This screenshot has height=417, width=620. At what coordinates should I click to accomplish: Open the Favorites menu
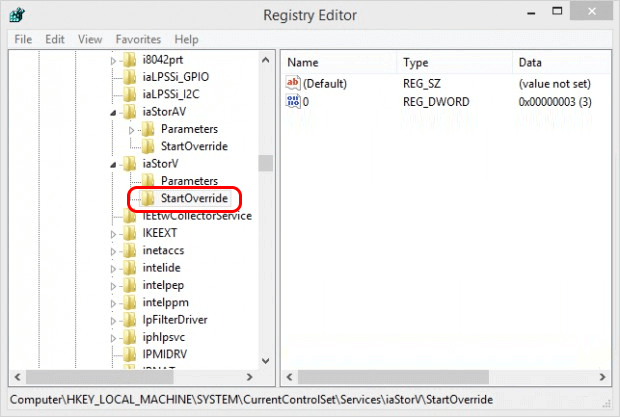pyautogui.click(x=137, y=39)
